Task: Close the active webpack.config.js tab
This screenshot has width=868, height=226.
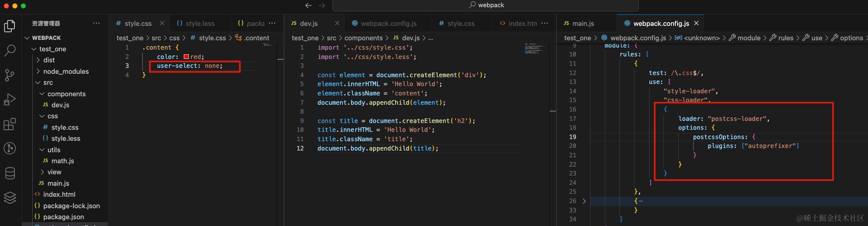Action: tap(696, 23)
